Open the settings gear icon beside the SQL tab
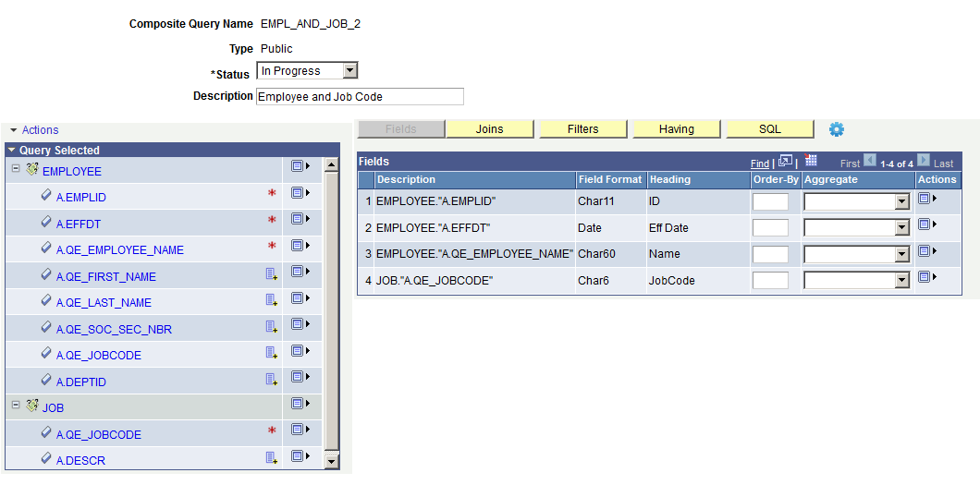 [x=837, y=129]
